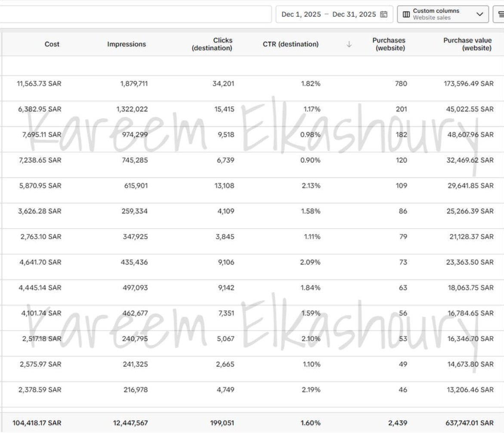
Task: Click the CTR value 1.82%
Action: [311, 84]
